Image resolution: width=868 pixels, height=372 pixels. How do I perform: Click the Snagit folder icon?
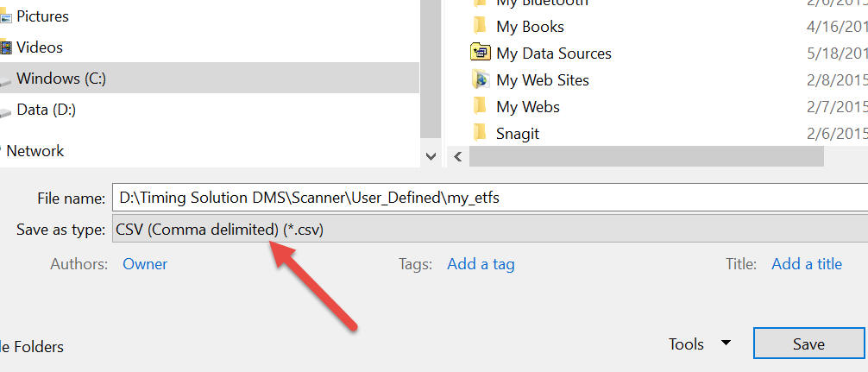481,134
